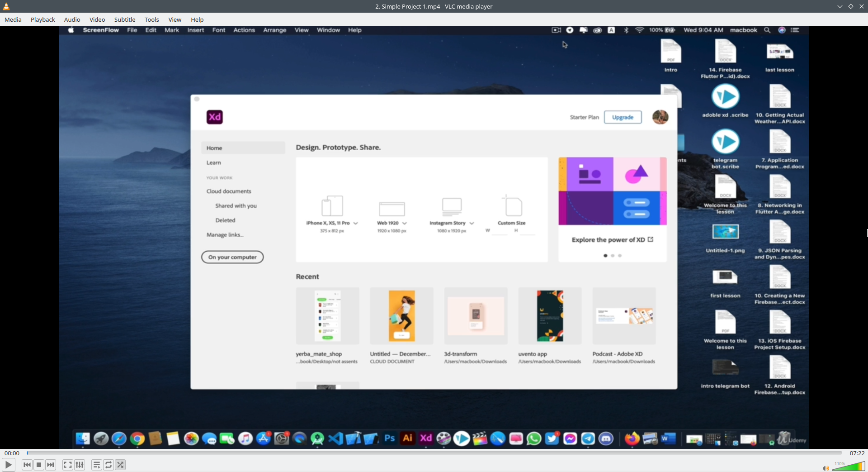Click the Photoshop icon in the dock
Screen dimensions: 868x472
point(390,438)
